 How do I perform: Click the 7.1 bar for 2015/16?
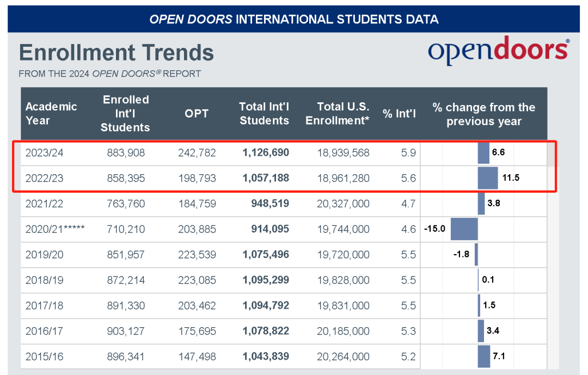coord(484,356)
